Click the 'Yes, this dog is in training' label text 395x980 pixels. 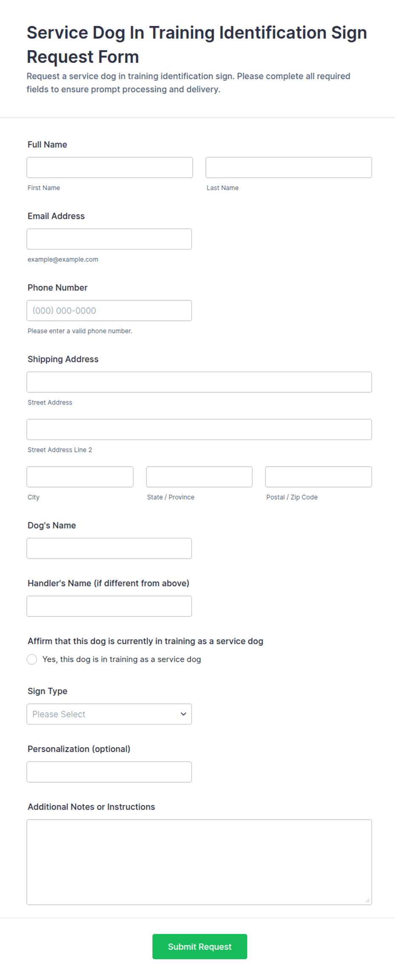click(x=121, y=659)
